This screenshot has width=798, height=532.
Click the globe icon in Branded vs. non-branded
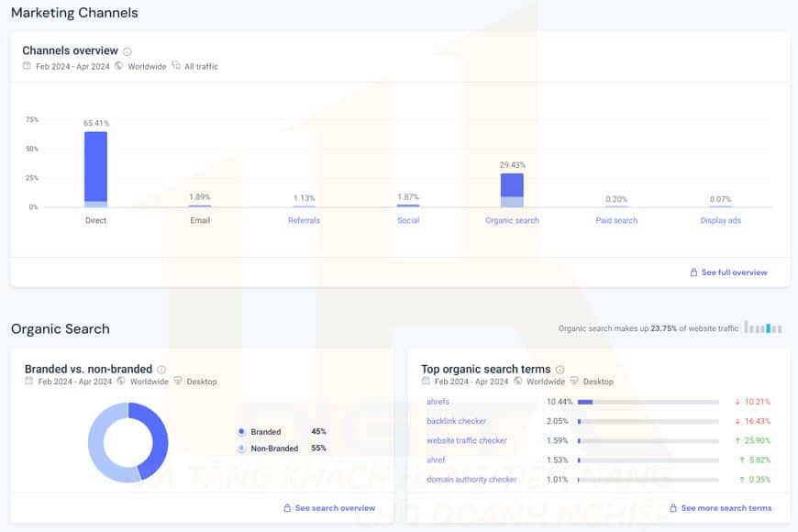point(121,381)
